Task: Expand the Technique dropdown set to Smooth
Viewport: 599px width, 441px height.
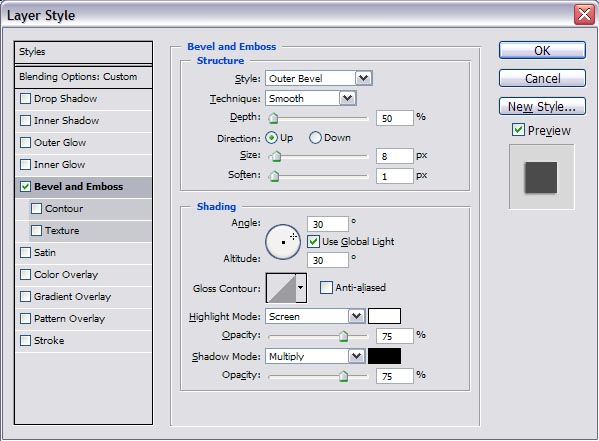Action: 311,98
